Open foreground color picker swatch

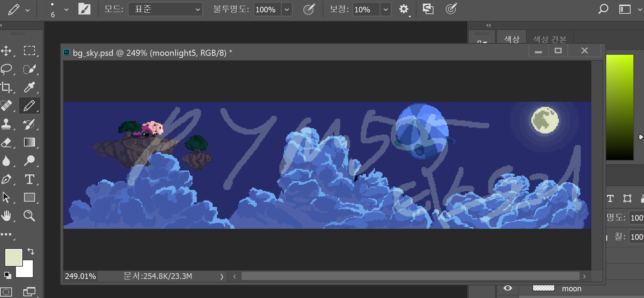click(x=13, y=257)
